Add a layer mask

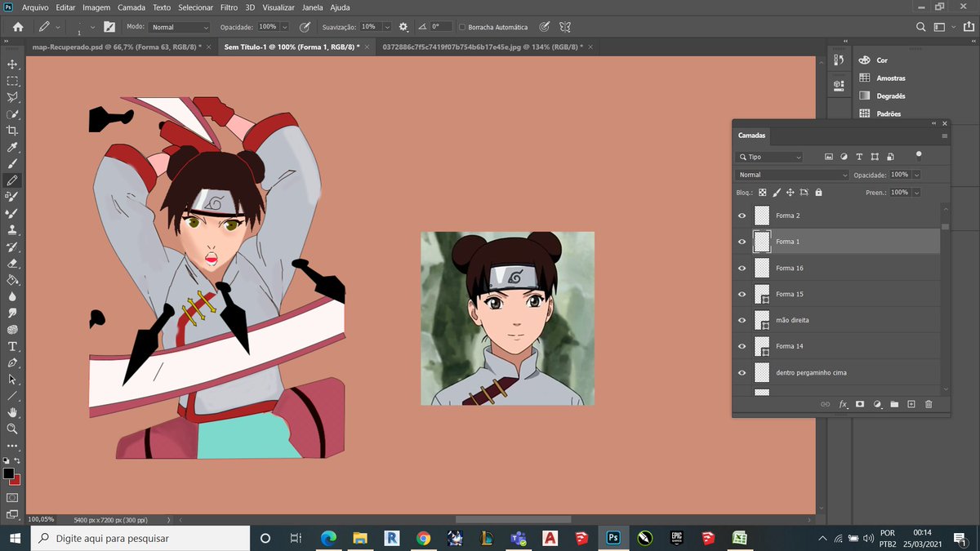coord(860,404)
